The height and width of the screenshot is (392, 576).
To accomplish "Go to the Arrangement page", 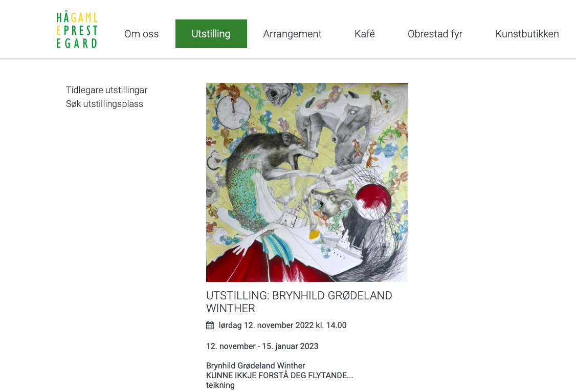I will [x=293, y=34].
